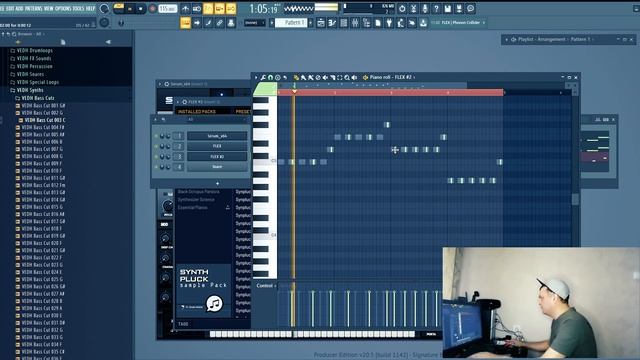Click the brush icon in second toolbar row
640x360 pixels.
[208, 23]
